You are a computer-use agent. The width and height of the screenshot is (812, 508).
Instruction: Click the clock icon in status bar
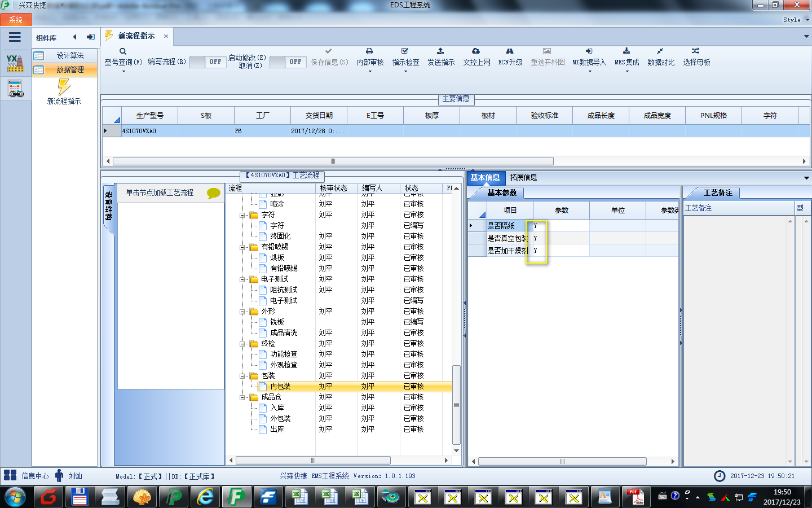tap(720, 476)
